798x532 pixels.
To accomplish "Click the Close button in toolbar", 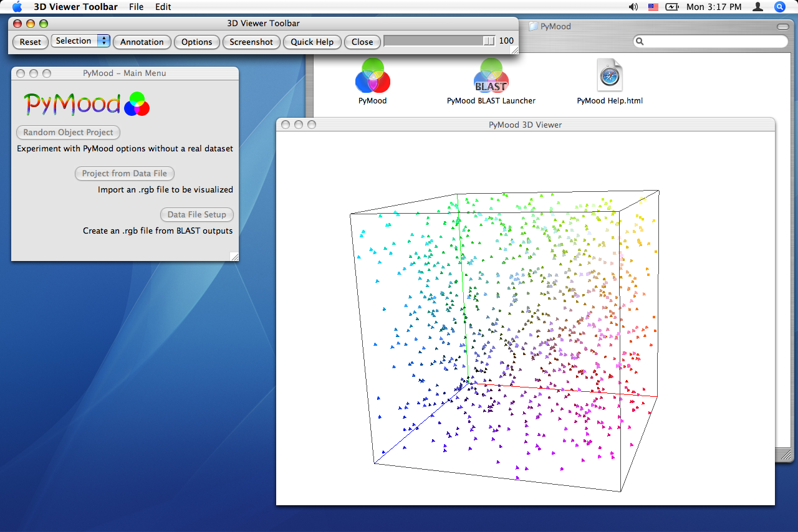I will click(362, 42).
